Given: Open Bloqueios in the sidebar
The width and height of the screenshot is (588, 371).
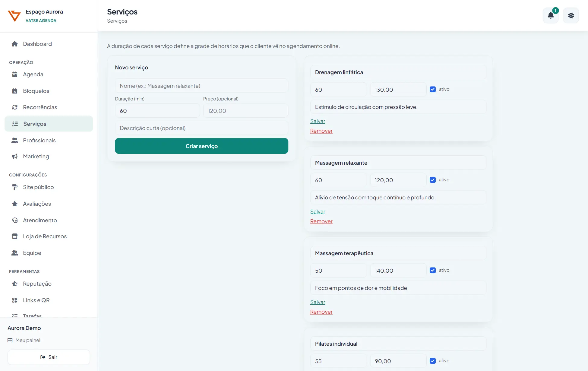Looking at the screenshot, I should pyautogui.click(x=49, y=91).
